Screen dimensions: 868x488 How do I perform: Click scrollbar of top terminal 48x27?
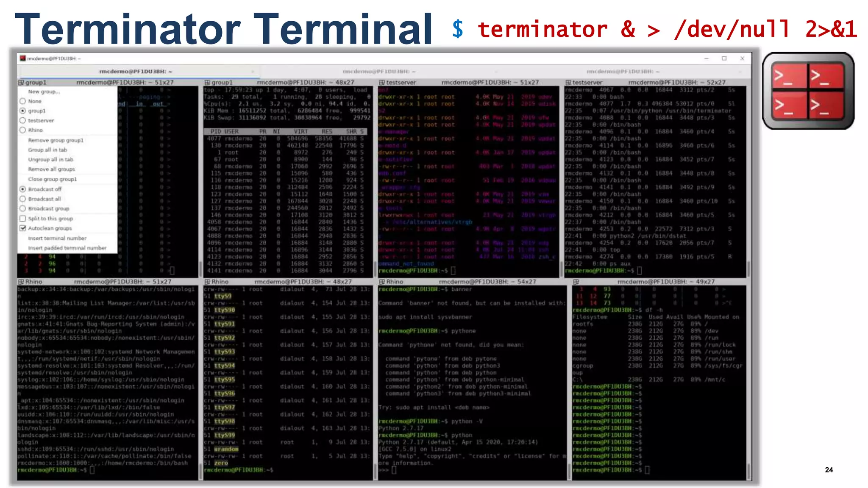(x=375, y=269)
